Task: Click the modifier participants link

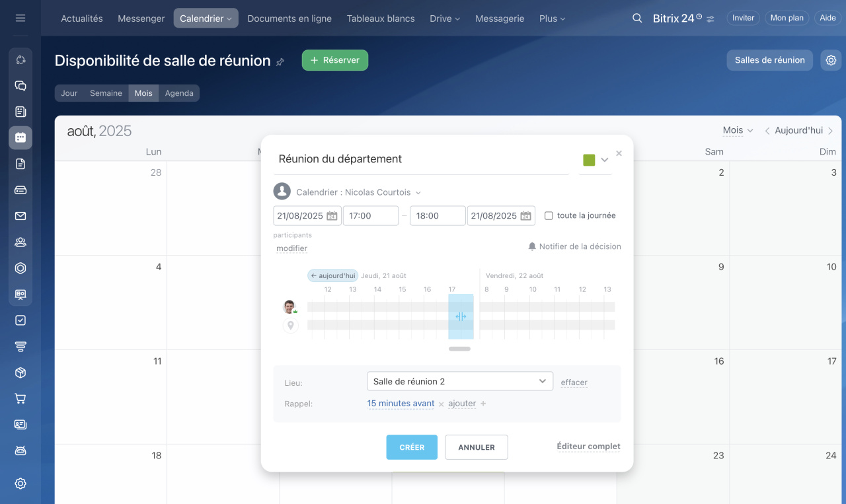Action: 292,248
